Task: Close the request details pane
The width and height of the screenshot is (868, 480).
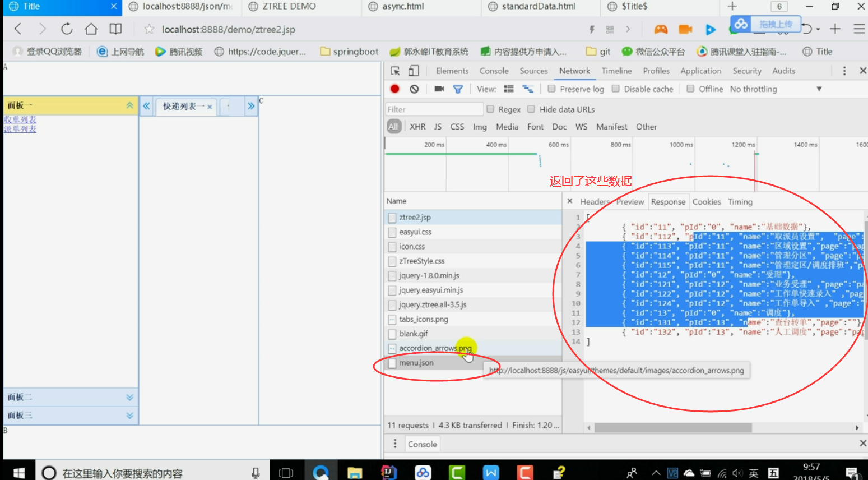Action: (x=570, y=201)
